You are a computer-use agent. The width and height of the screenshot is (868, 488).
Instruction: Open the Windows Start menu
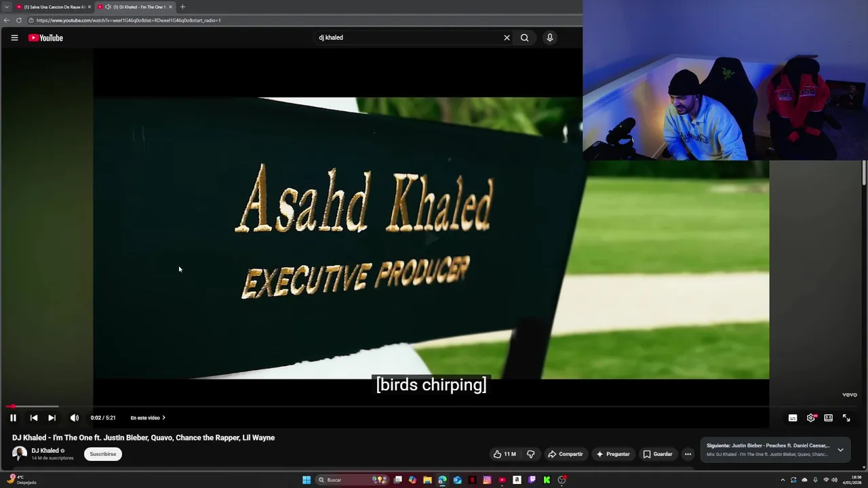[x=307, y=480]
